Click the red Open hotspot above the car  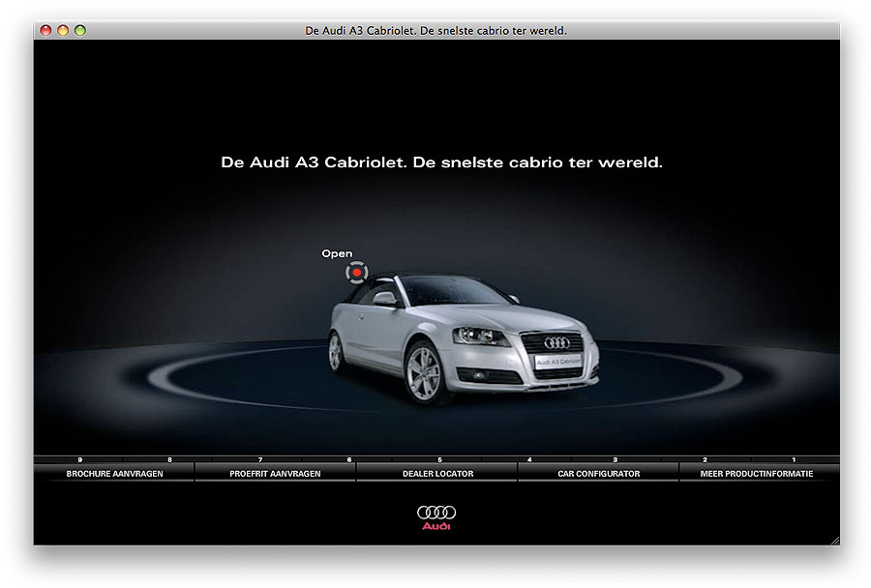(356, 273)
